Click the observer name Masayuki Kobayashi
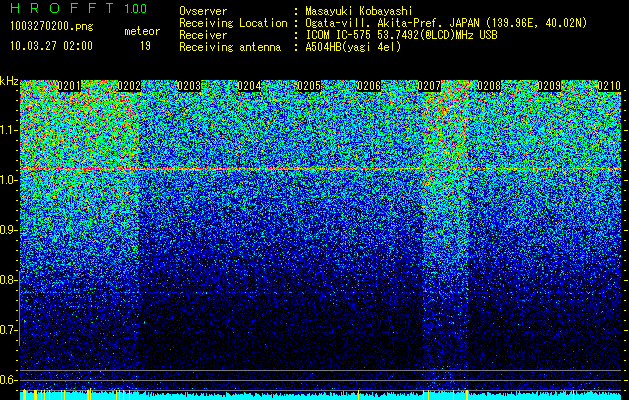The image size is (629, 400). 359,11
